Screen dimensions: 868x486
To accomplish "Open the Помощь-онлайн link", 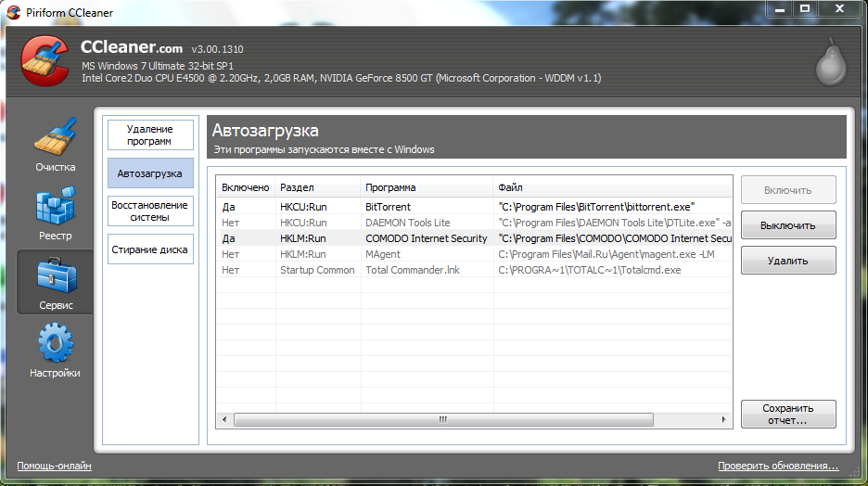I will [54, 466].
